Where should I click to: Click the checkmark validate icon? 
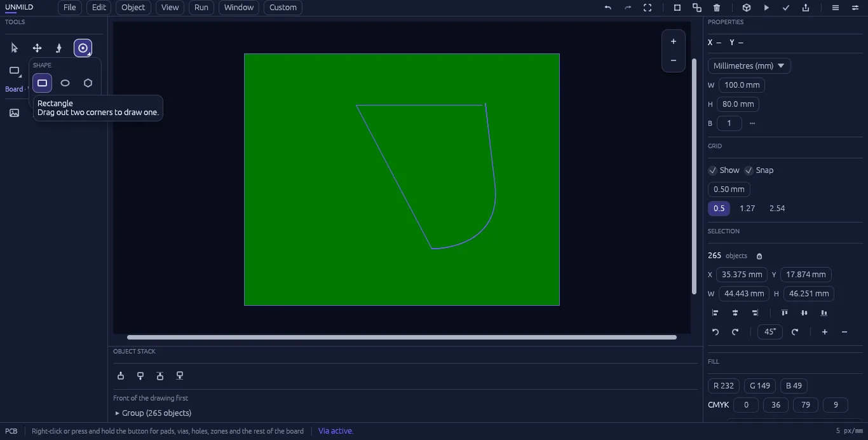786,8
